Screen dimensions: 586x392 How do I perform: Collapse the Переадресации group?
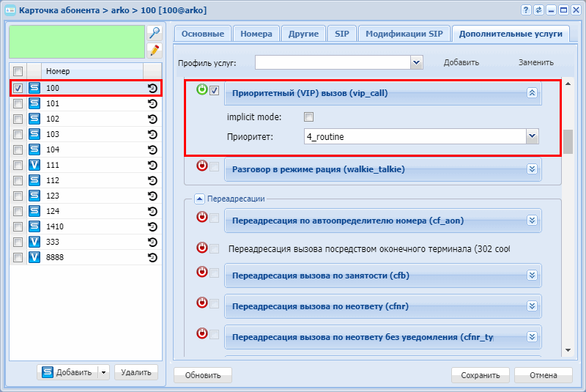[x=199, y=198]
